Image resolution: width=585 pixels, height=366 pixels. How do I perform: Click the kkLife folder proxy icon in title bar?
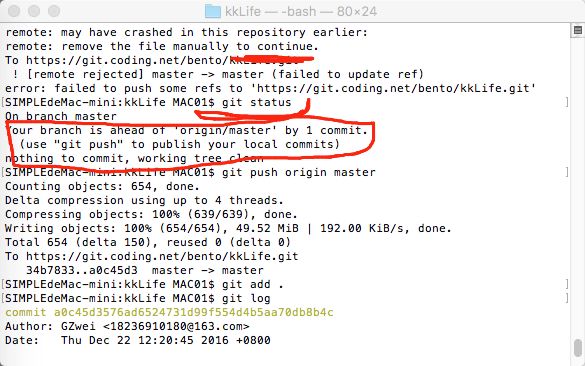coord(213,11)
